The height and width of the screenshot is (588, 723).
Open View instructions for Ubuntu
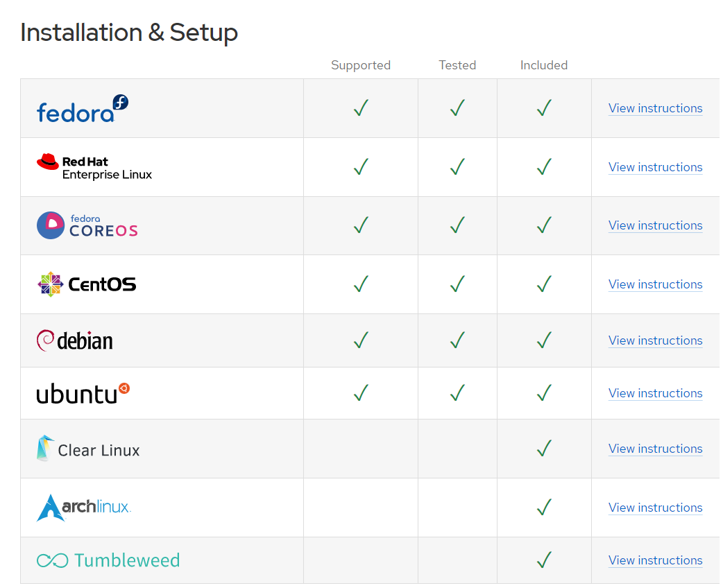[x=655, y=393]
